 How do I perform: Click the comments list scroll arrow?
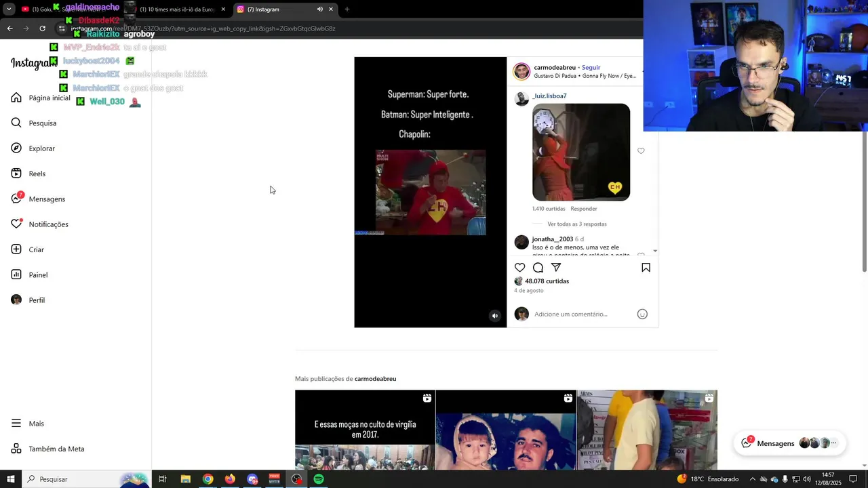tap(655, 251)
